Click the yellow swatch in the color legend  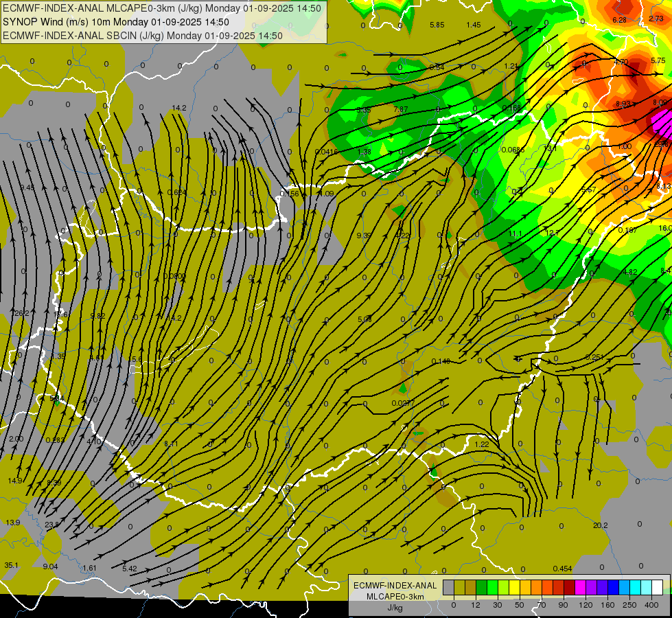click(514, 587)
